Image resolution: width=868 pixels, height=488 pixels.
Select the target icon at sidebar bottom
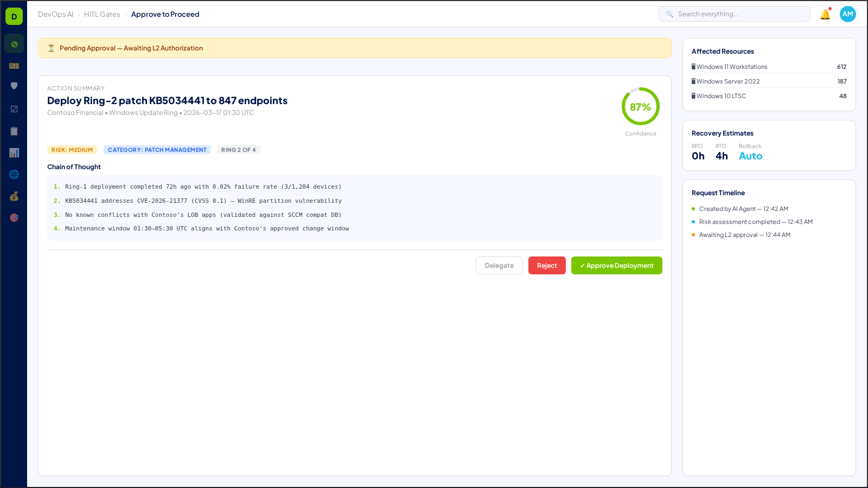point(14,217)
